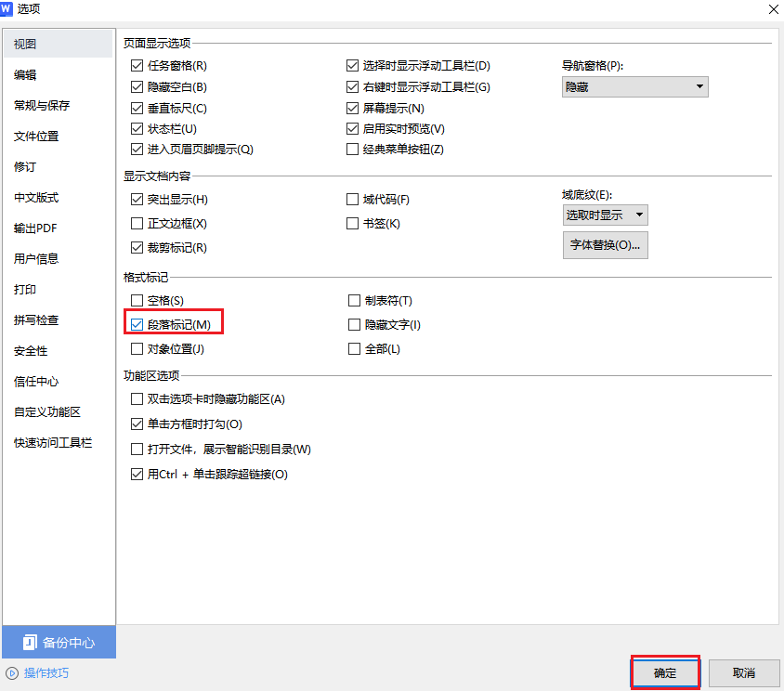Check the 全部 show all marks option
Image resolution: width=784 pixels, height=691 pixels.
click(354, 346)
